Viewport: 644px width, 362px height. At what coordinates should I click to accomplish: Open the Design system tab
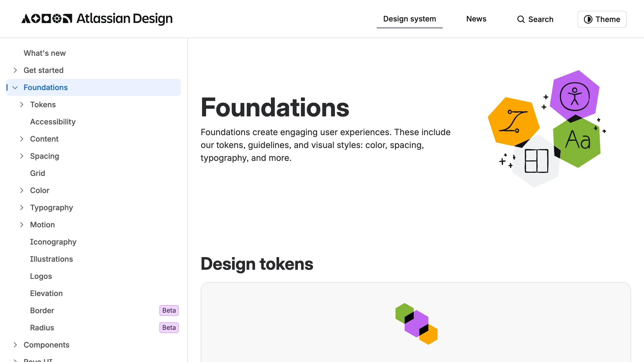pos(409,19)
